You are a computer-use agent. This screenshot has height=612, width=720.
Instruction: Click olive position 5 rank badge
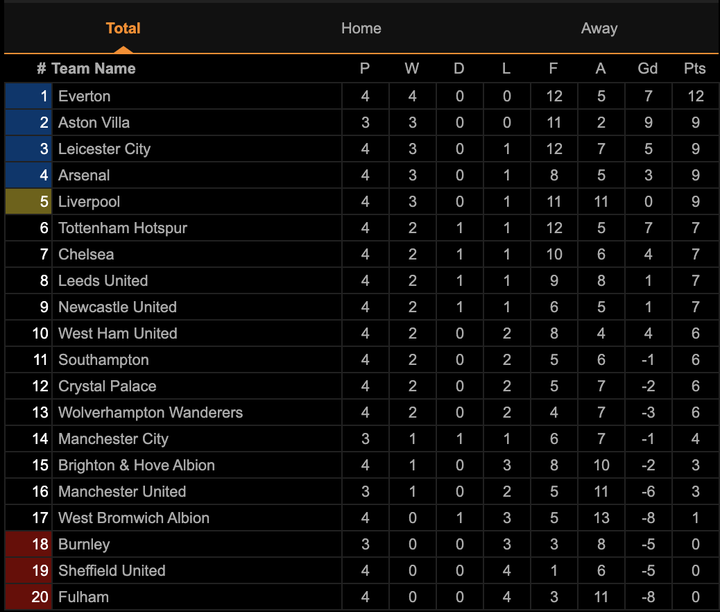(28, 202)
